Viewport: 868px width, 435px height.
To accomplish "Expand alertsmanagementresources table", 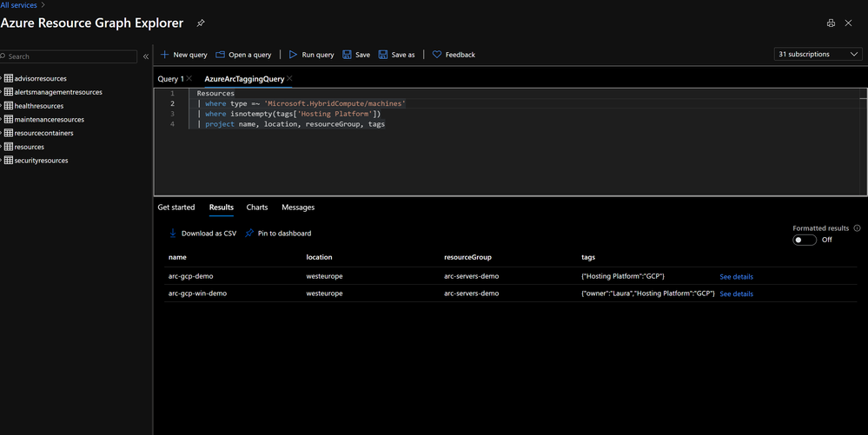I will [x=2, y=92].
